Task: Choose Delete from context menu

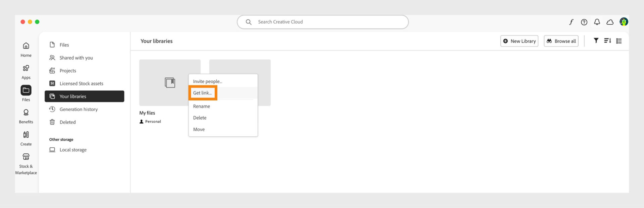Action: tap(223, 118)
